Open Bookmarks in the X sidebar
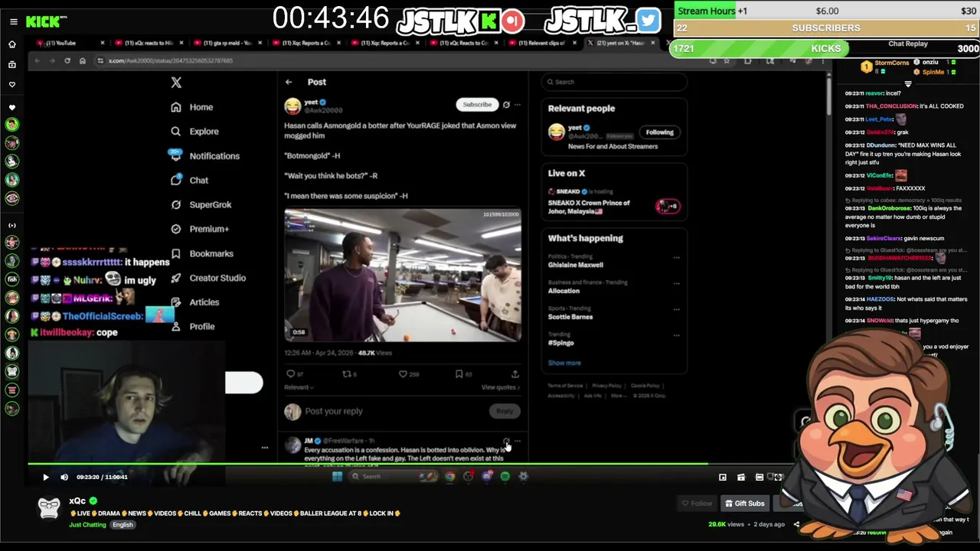Image resolution: width=980 pixels, height=551 pixels. (203, 253)
